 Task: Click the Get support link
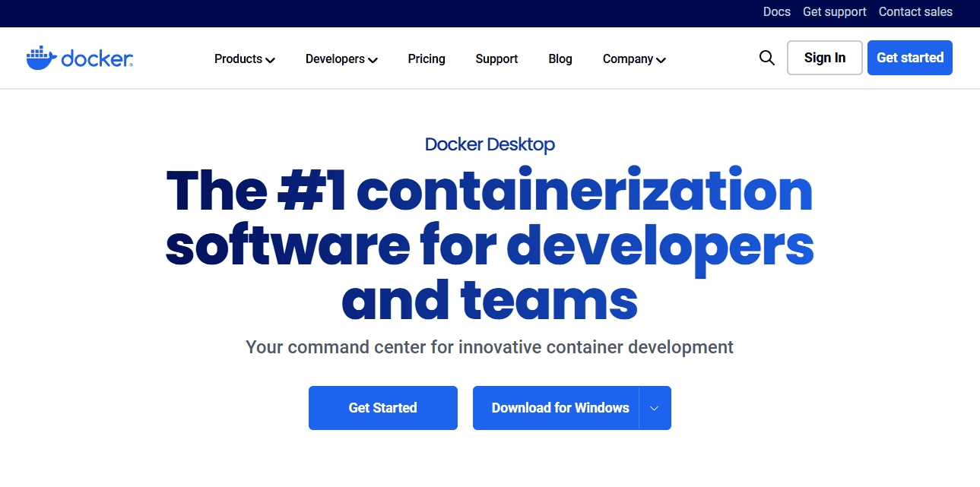pyautogui.click(x=835, y=11)
